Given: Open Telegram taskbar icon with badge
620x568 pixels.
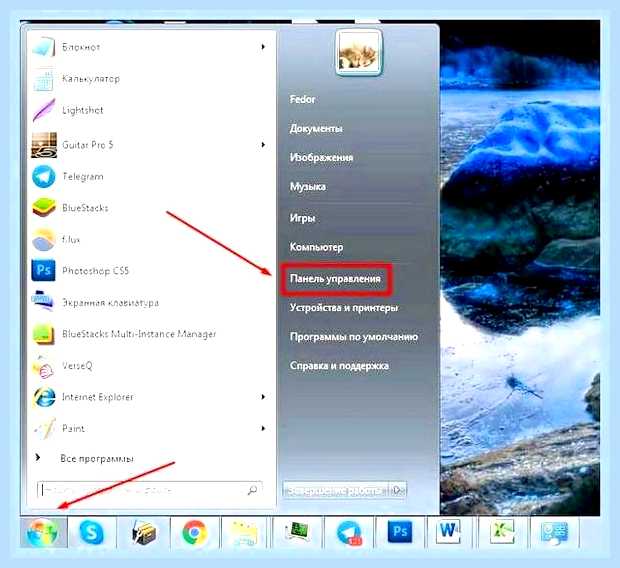Looking at the screenshot, I should [349, 533].
